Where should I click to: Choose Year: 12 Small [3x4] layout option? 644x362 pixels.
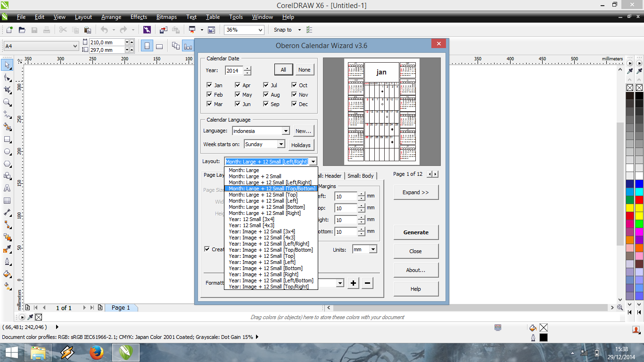[271, 219]
